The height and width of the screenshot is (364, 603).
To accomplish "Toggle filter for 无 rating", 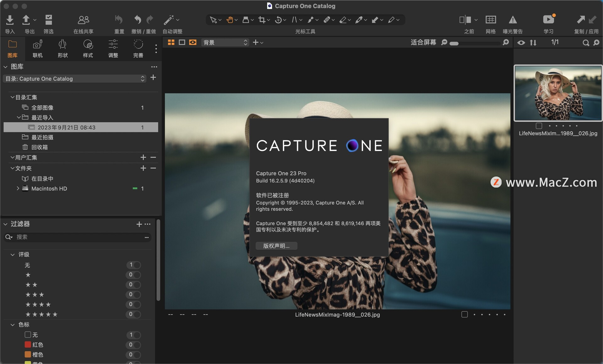I will [133, 265].
